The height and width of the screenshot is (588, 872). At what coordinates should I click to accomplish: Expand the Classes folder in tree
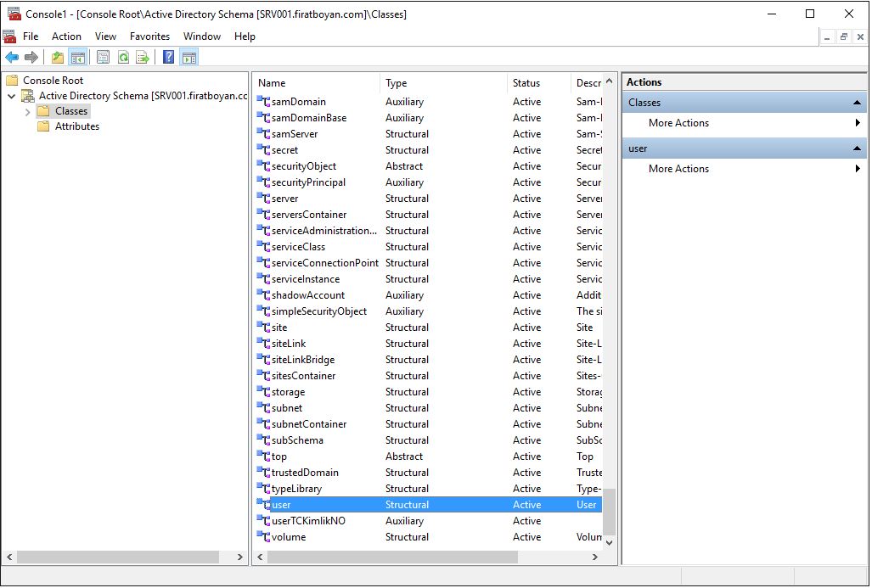pos(27,112)
